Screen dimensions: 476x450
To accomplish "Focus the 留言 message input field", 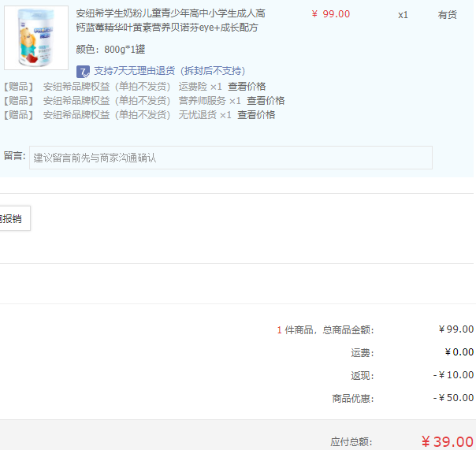I will coord(231,158).
